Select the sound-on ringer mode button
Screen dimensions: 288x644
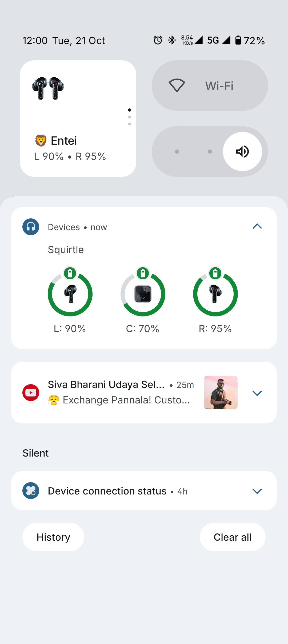click(x=242, y=151)
